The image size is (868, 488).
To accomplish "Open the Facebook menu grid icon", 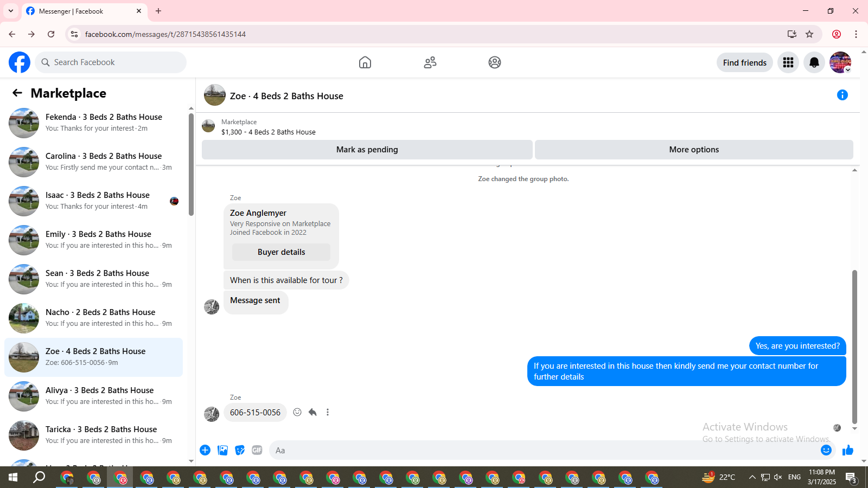I will click(x=788, y=62).
